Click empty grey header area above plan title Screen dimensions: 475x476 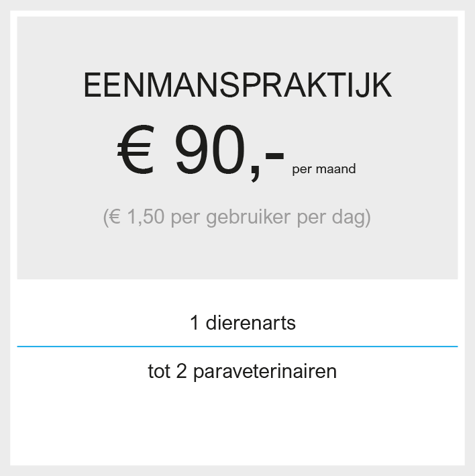[x=237, y=42]
